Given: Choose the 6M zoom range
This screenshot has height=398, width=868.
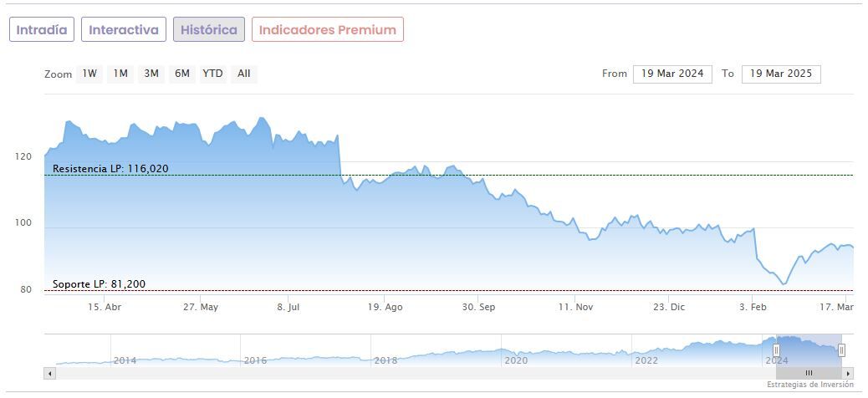Looking at the screenshot, I should (182, 74).
